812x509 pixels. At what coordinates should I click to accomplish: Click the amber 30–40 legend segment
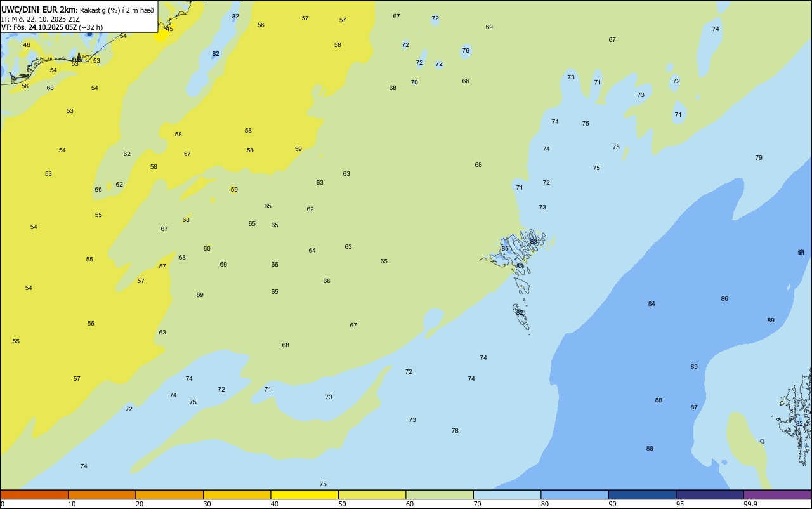[x=237, y=494]
